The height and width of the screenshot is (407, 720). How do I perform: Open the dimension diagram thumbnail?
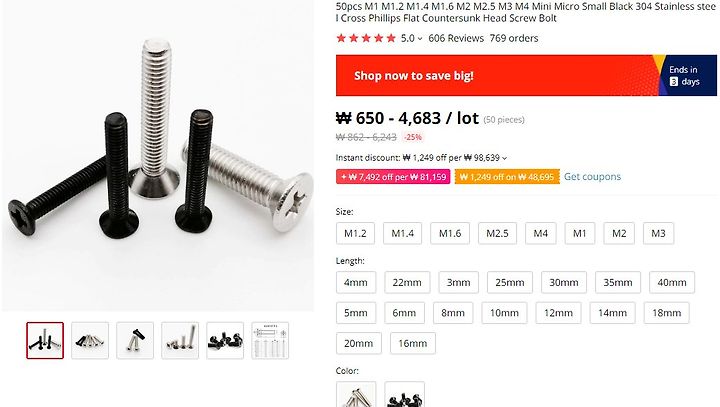click(270, 340)
